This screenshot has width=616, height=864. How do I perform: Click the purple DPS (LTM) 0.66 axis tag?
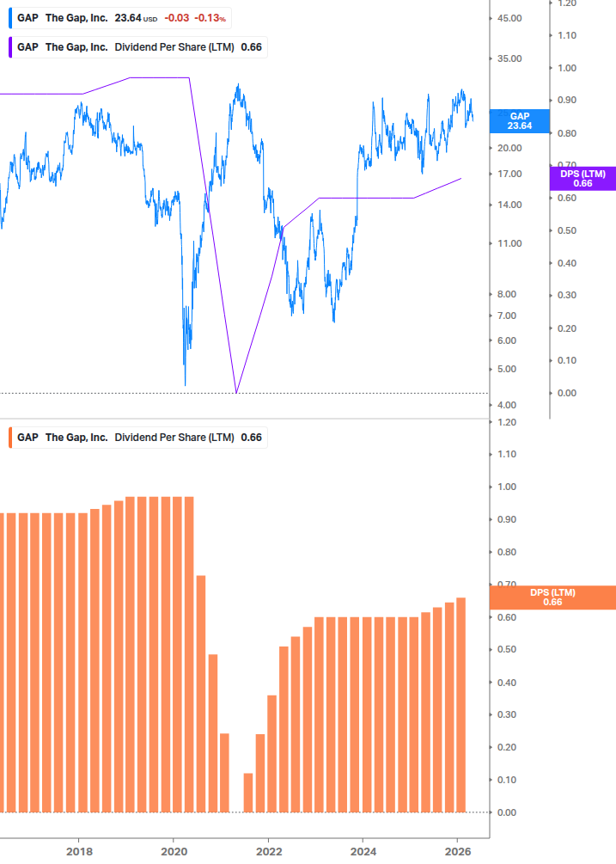pyautogui.click(x=582, y=179)
